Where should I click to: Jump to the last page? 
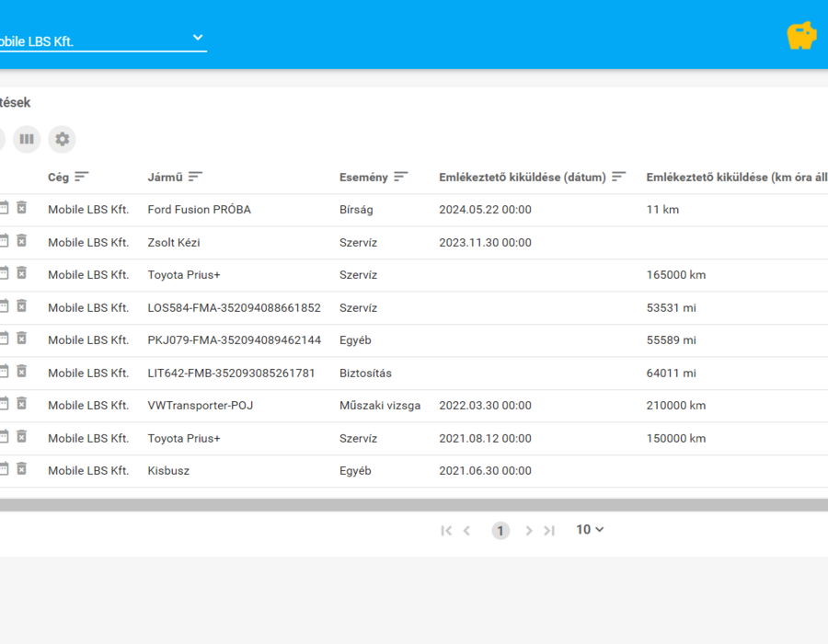pos(549,531)
